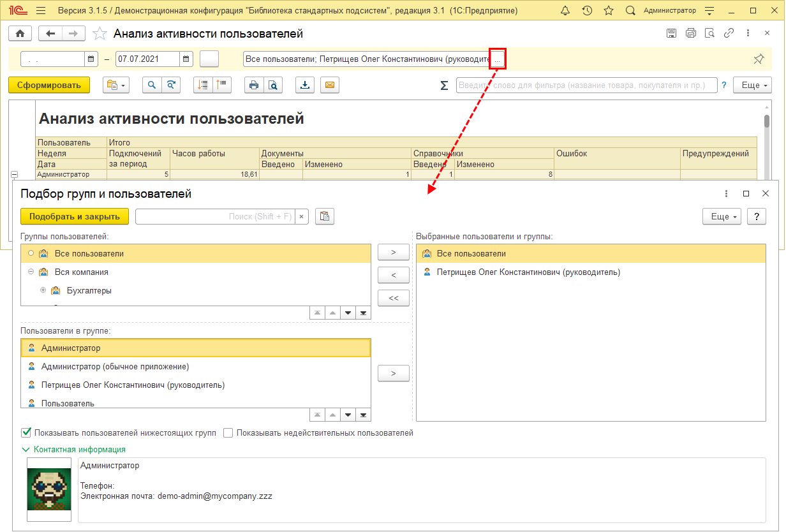This screenshot has width=786, height=532.
Task: Navigate forward with the right arrow
Action: 73,34
